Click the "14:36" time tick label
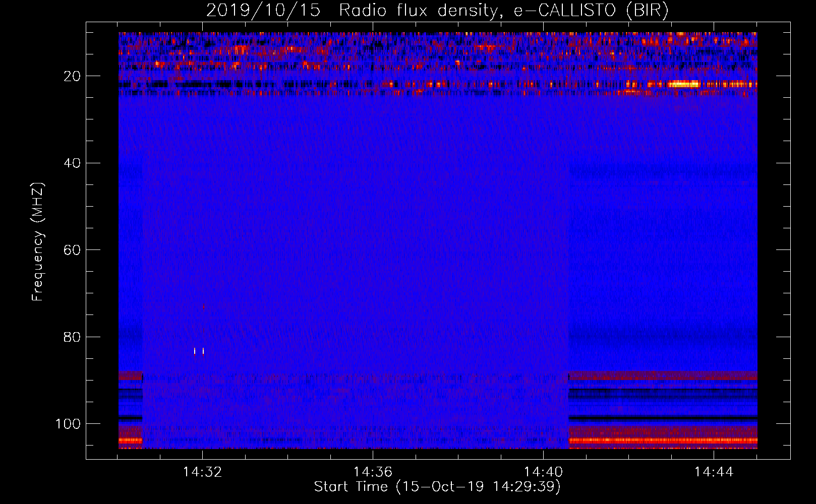This screenshot has width=816, height=504. 373,472
